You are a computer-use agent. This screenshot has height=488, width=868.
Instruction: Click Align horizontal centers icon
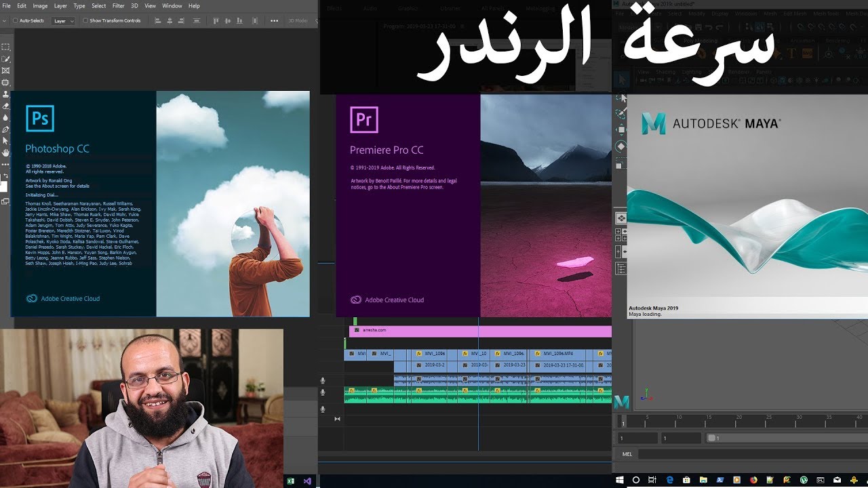click(x=170, y=21)
